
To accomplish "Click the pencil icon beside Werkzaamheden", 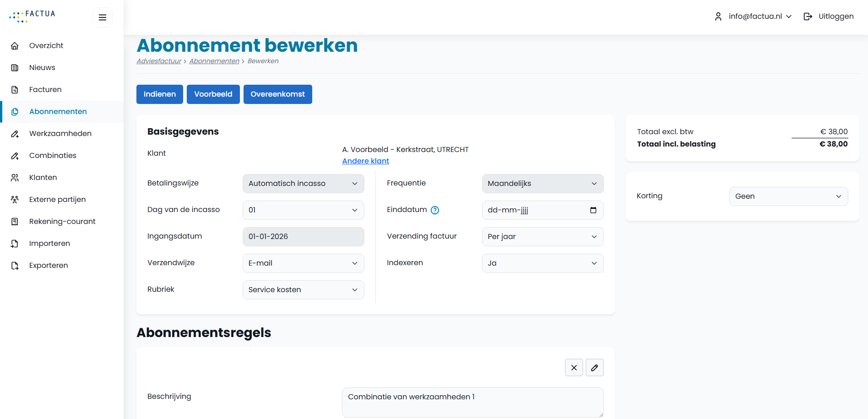I will pyautogui.click(x=15, y=134).
